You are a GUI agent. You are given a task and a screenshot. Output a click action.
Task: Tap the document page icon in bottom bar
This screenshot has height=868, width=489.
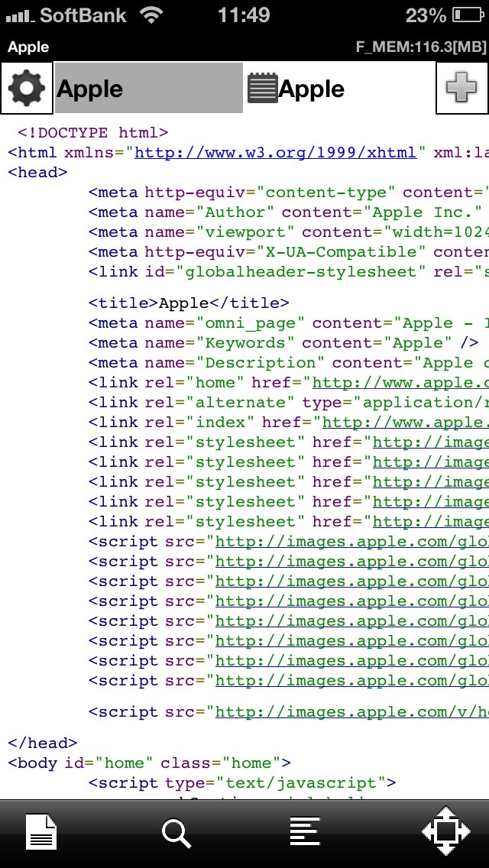(41, 831)
